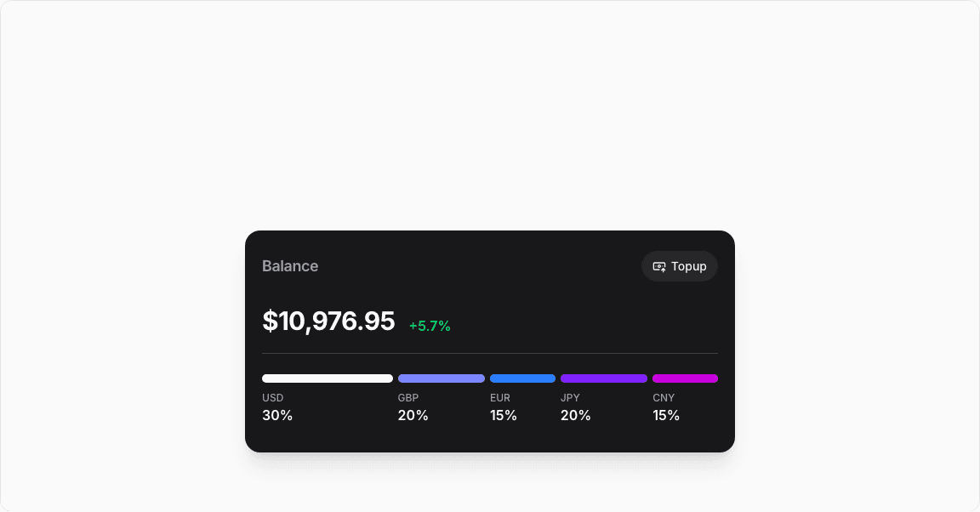
Task: Click the blue EUR allocation bar
Action: click(x=522, y=378)
